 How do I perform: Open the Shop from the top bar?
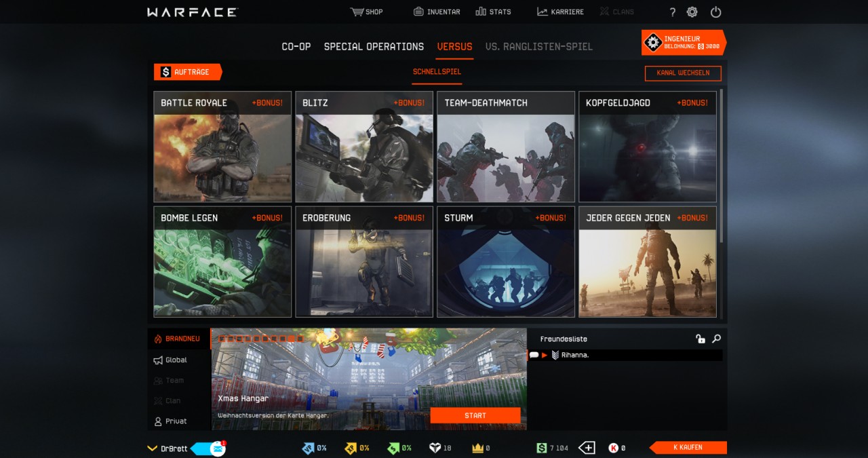[366, 12]
